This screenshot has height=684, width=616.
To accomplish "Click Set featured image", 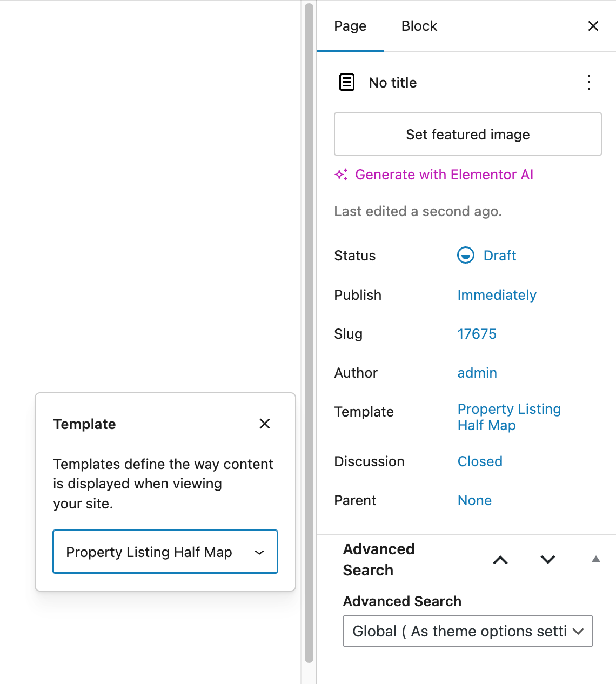I will [467, 134].
